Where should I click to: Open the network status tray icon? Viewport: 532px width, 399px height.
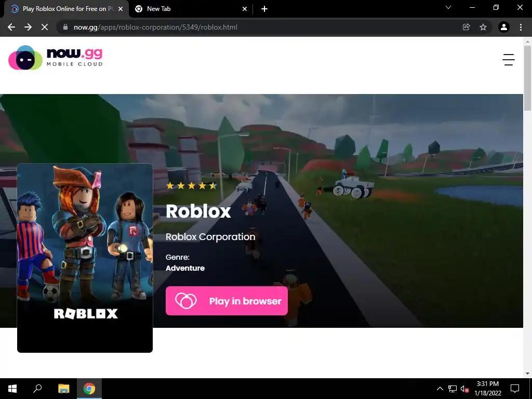453,389
